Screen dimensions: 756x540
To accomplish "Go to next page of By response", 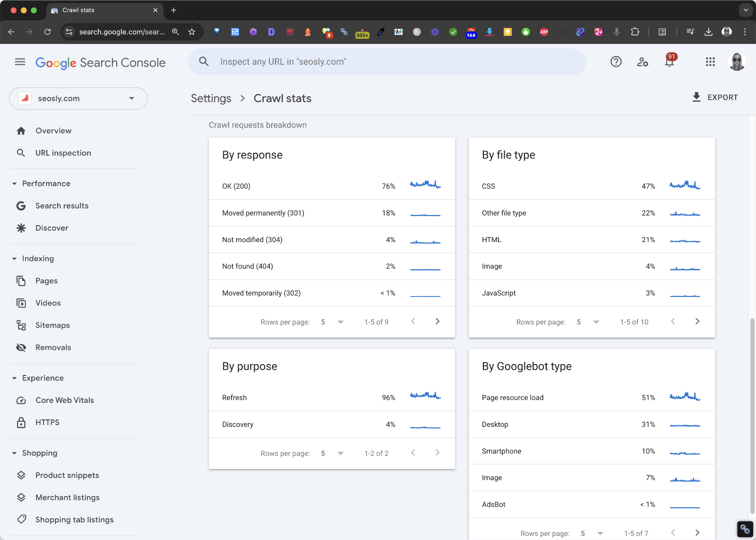I will tap(438, 322).
